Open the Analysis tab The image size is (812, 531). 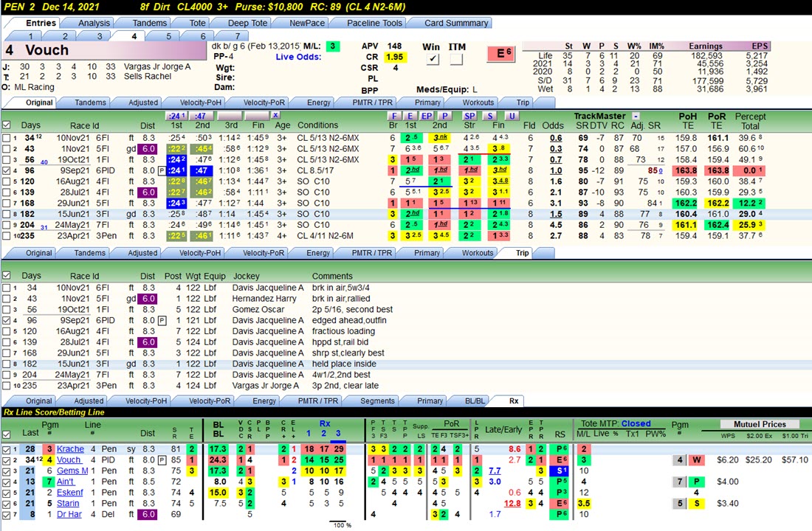[x=94, y=23]
